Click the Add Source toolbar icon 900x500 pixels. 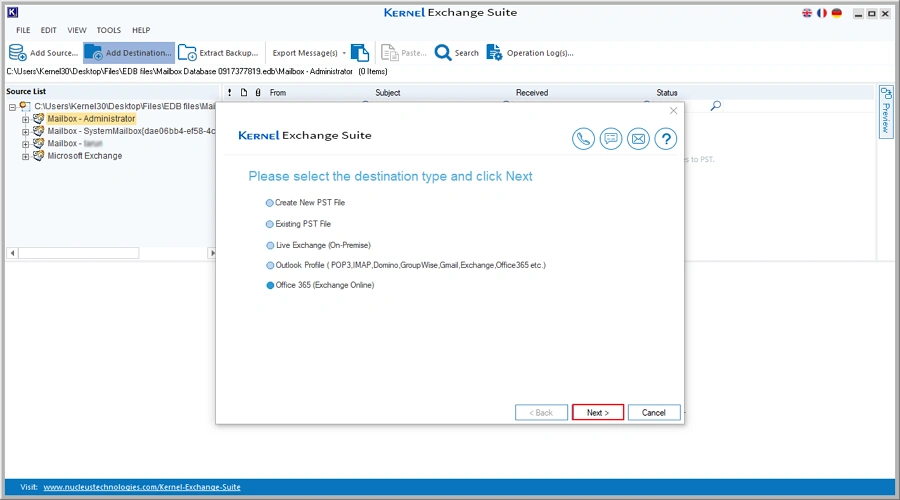click(18, 53)
